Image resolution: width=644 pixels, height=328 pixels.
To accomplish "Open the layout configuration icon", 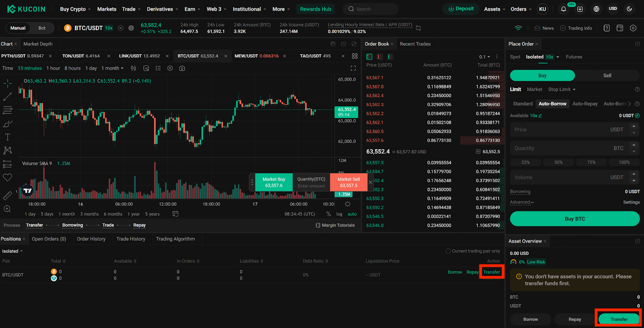I will click(620, 28).
